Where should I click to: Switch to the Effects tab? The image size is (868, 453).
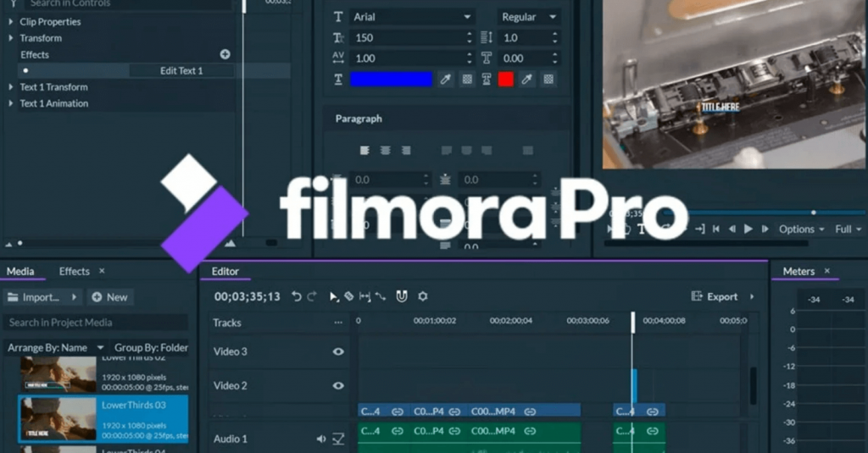[x=75, y=272]
